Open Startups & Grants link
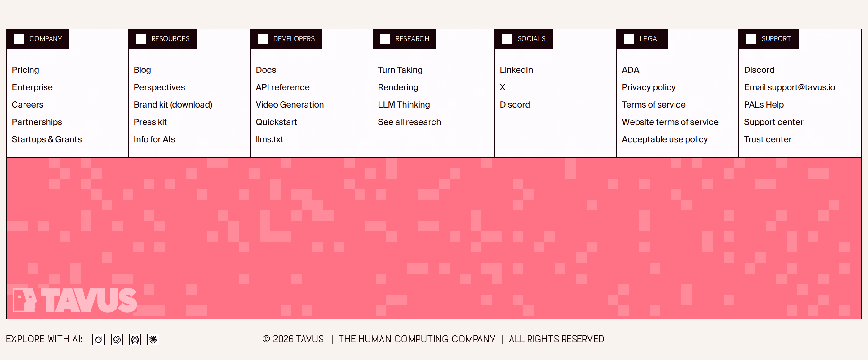The width and height of the screenshot is (868, 360). 46,139
